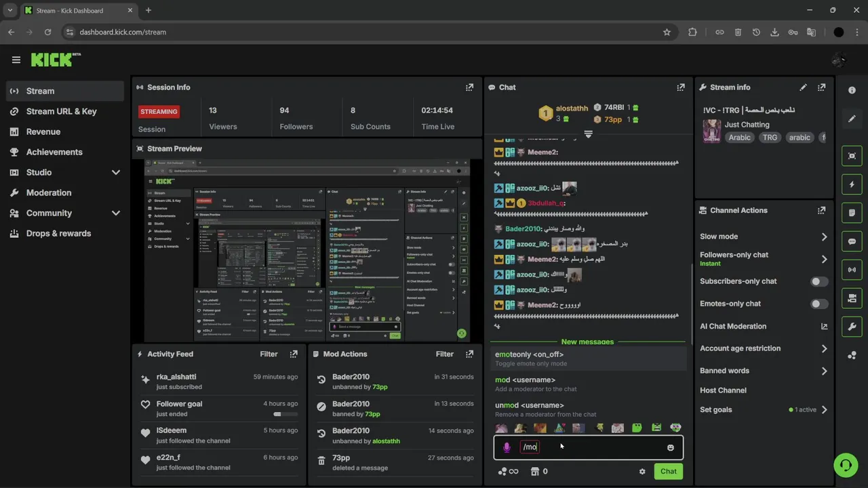Click the stream preview video

pyautogui.click(x=307, y=251)
